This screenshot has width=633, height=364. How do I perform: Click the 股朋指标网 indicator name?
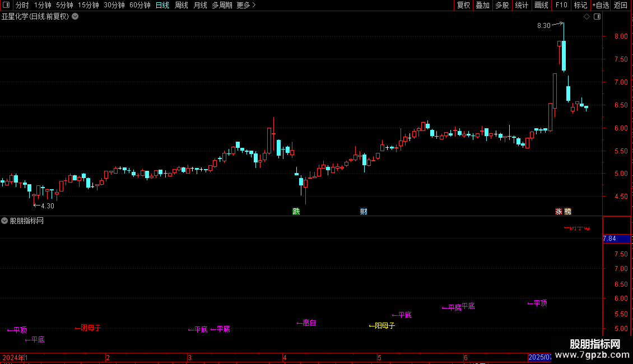point(27,221)
